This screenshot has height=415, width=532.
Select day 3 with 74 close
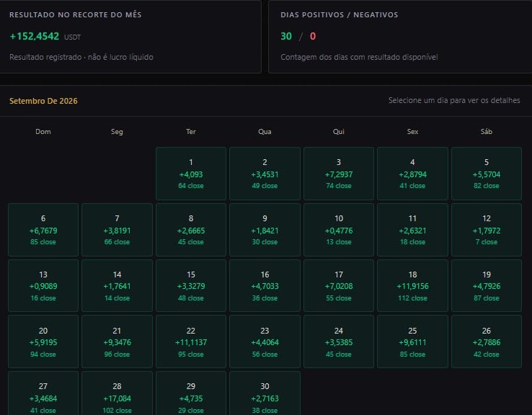point(339,174)
